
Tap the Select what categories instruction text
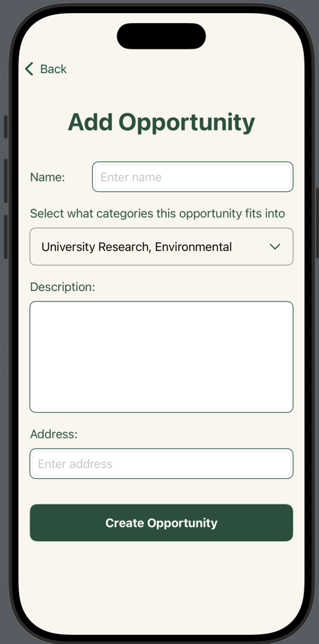coord(158,213)
